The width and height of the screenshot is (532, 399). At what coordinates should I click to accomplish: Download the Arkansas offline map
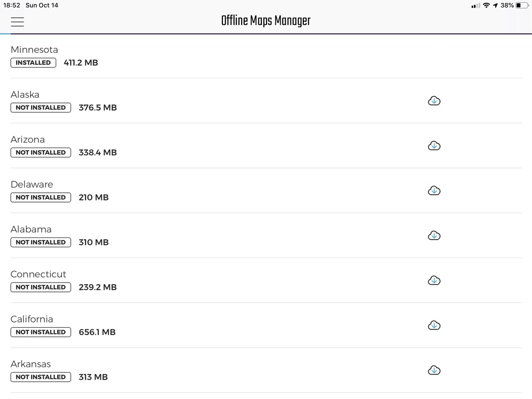click(x=434, y=370)
